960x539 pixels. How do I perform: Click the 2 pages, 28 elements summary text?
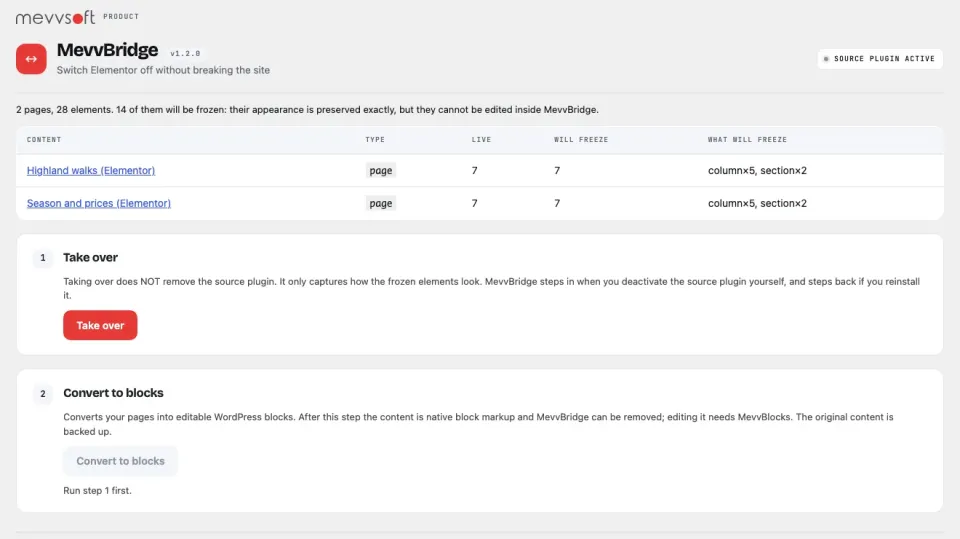[307, 110]
